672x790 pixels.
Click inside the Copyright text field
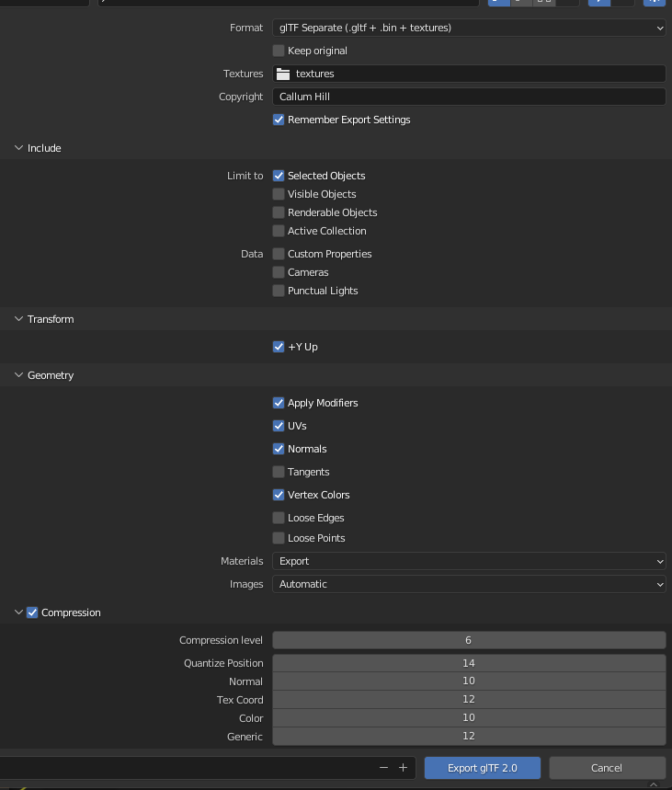click(x=469, y=97)
